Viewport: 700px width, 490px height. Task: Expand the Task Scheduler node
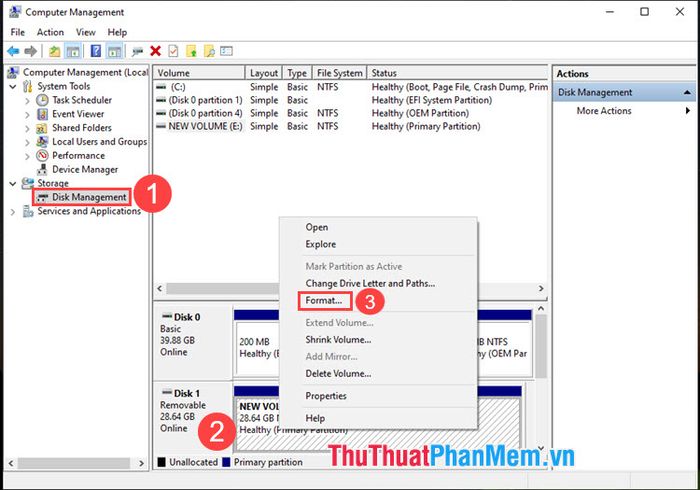pos(27,100)
